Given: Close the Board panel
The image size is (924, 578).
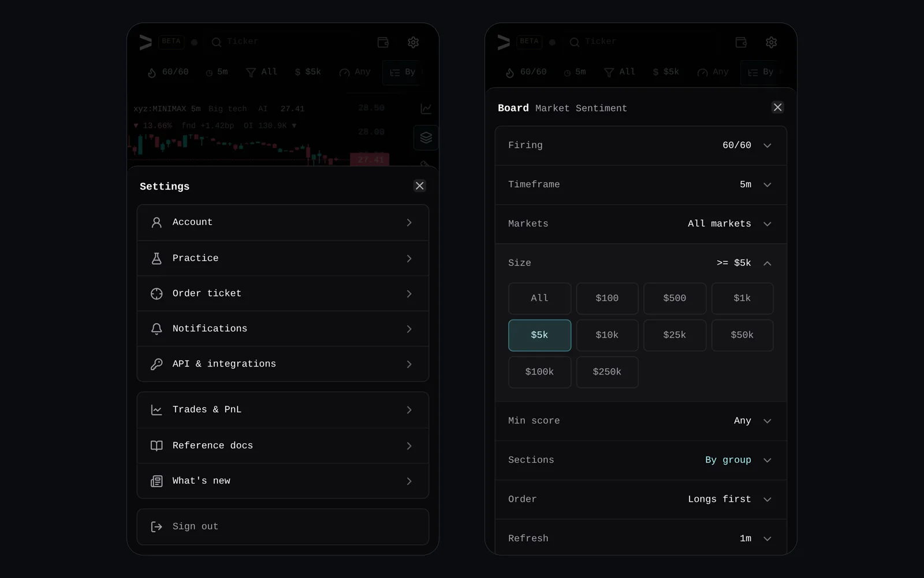Looking at the screenshot, I should pos(778,108).
